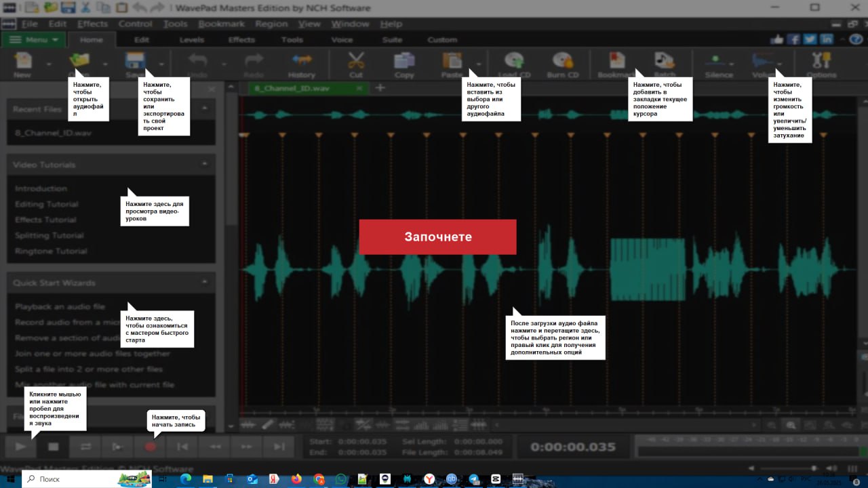Open 8_Channel_ID.wav from Recent Files
The width and height of the screenshot is (868, 488).
53,133
